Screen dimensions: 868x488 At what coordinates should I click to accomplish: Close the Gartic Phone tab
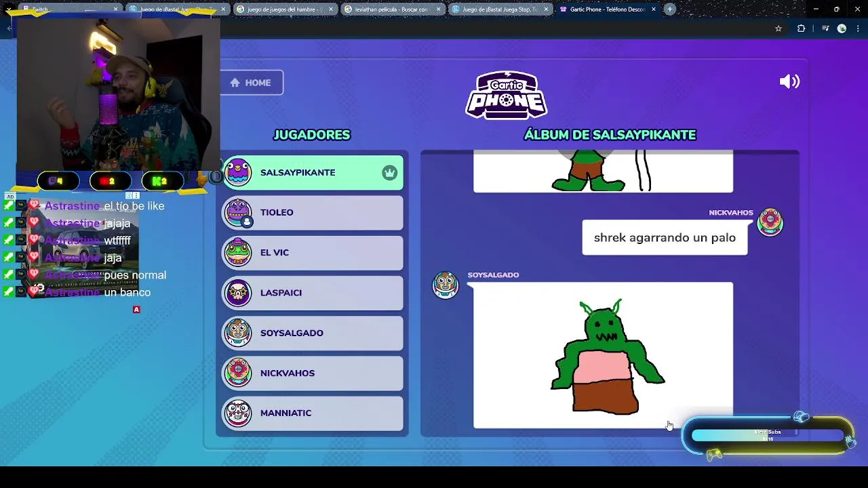coord(654,9)
